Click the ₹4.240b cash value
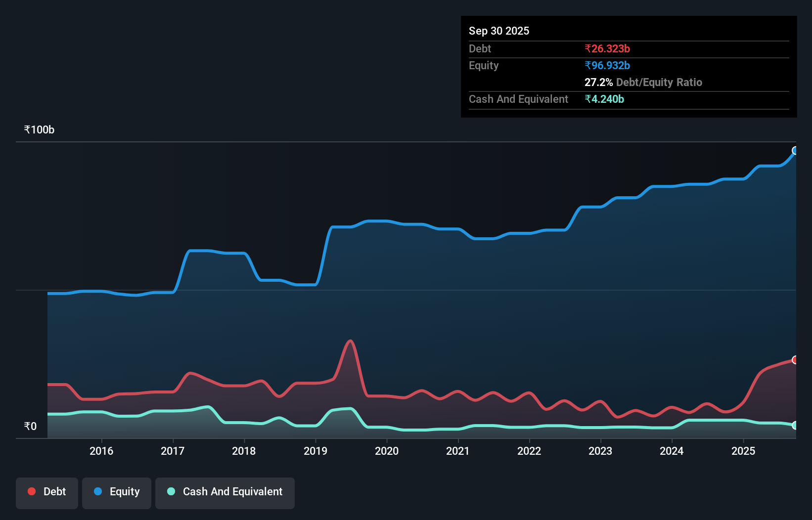Image resolution: width=812 pixels, height=520 pixels. click(604, 99)
